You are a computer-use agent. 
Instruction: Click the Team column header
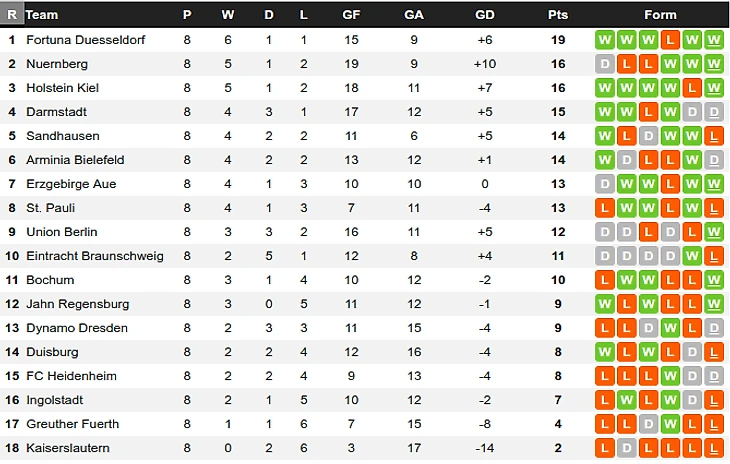(42, 15)
